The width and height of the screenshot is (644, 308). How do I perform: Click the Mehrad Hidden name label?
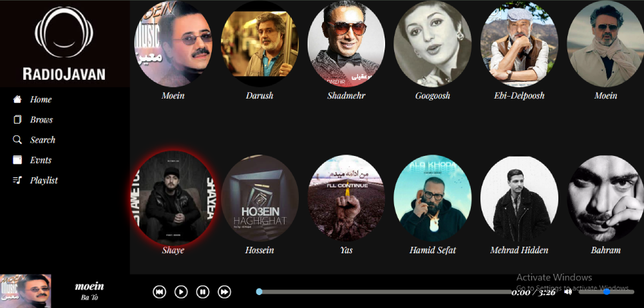[x=519, y=250]
